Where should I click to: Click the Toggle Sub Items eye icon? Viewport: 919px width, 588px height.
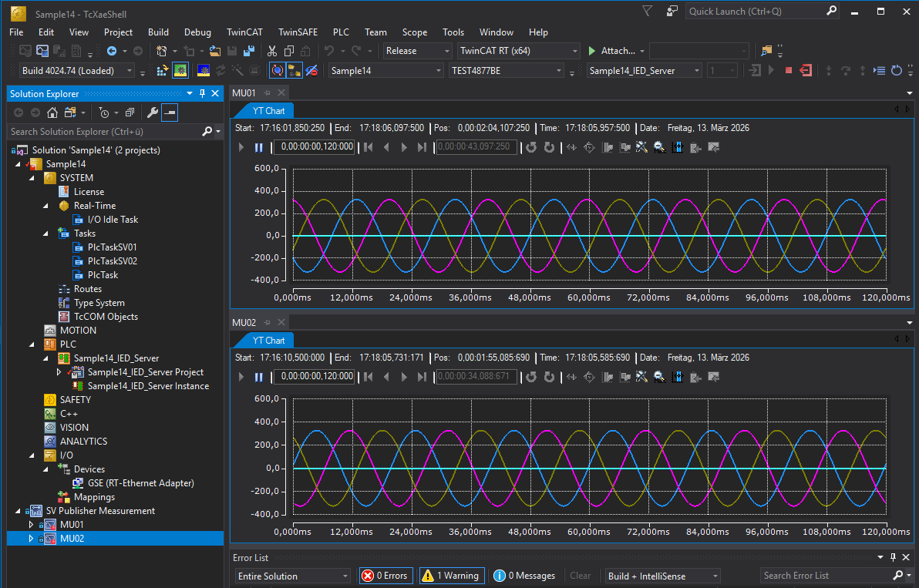[x=311, y=71]
